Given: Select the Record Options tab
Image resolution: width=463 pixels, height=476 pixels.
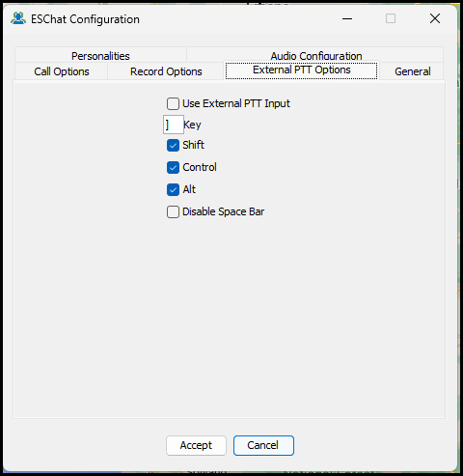Looking at the screenshot, I should tap(166, 71).
